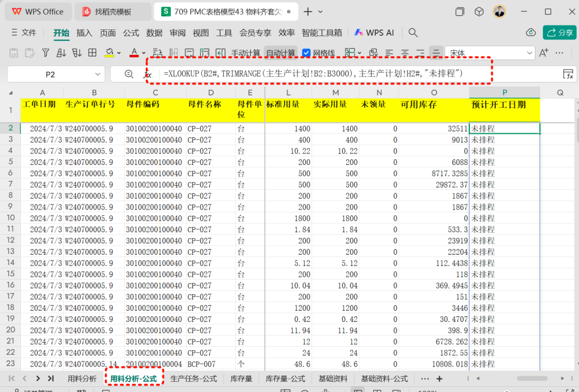Click the add new sheet plus icon
The image size is (579, 392).
(x=439, y=378)
